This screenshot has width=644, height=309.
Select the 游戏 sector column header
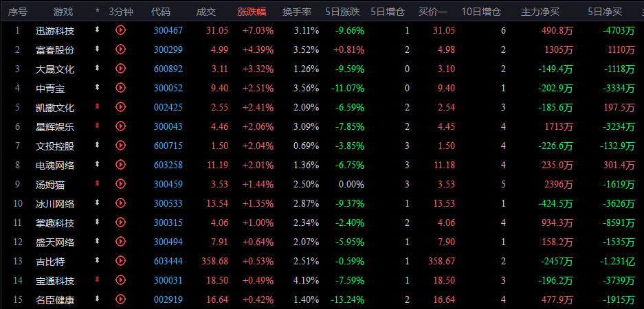tap(63, 12)
